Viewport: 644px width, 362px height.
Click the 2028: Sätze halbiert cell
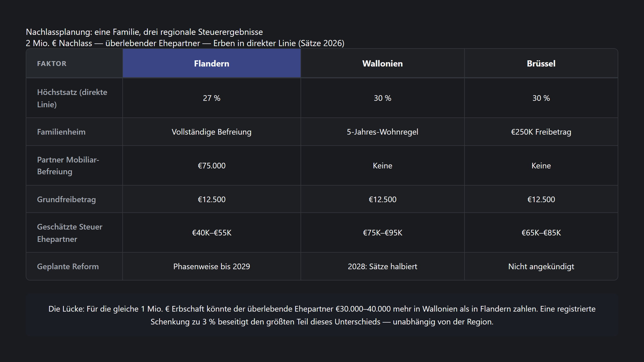(382, 267)
